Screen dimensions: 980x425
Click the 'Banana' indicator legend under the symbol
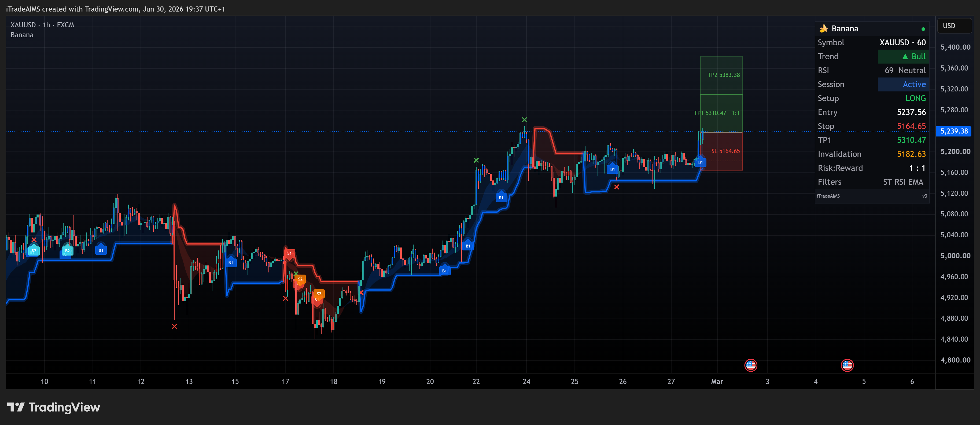22,35
